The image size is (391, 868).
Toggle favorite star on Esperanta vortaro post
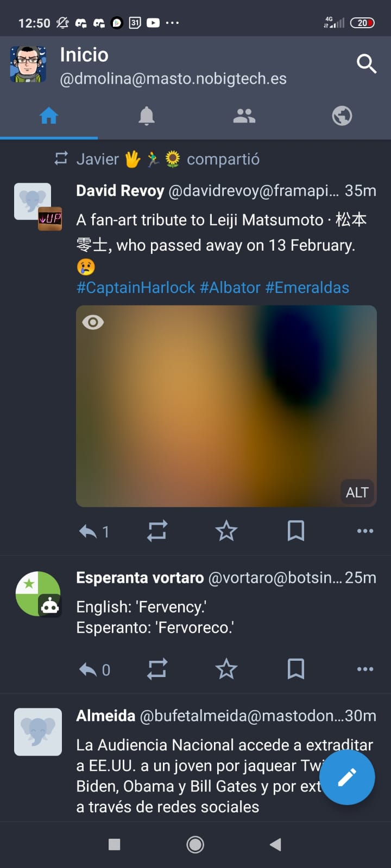click(226, 669)
